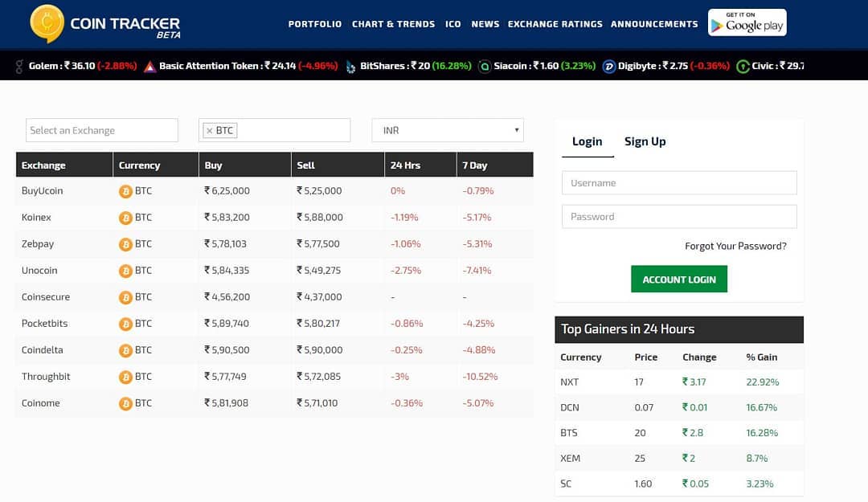868x502 pixels.
Task: Click the Bitcoin icon in the Coinsecure row
Action: 125,297
